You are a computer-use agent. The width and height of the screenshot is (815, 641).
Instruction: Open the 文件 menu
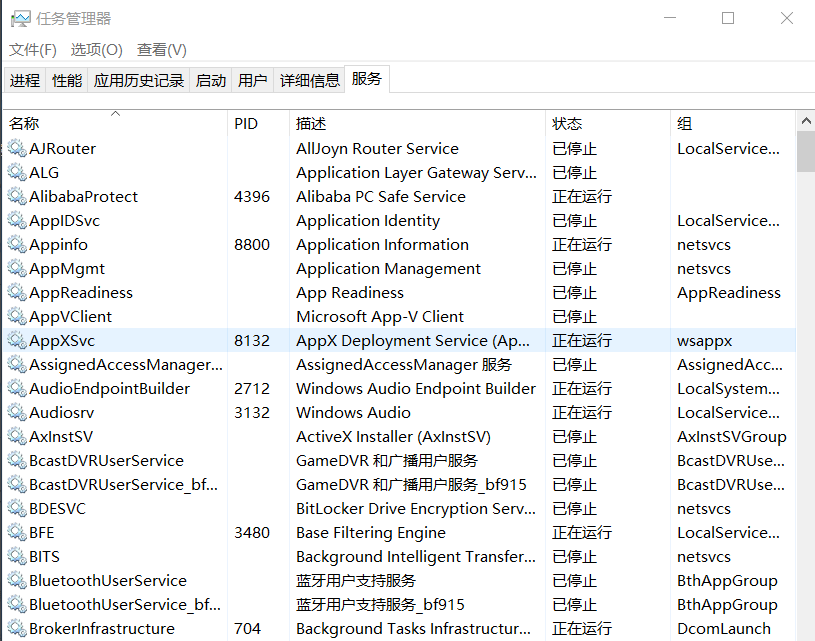(33, 49)
